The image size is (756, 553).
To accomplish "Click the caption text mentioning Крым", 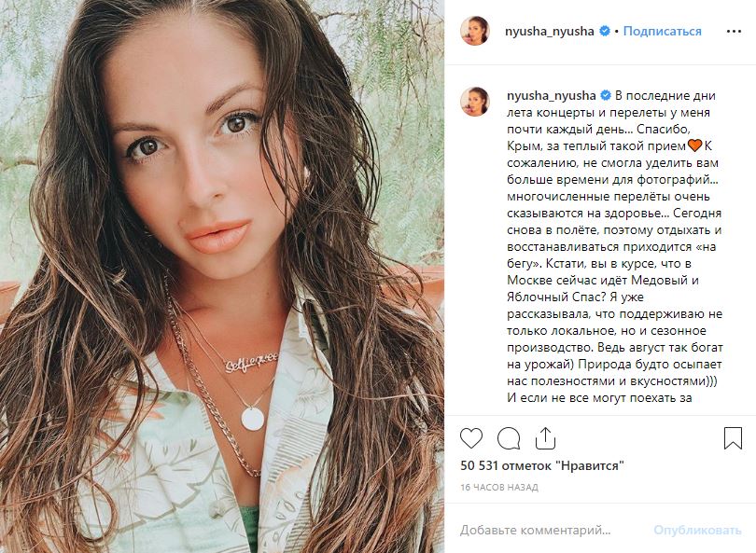I will point(581,147).
